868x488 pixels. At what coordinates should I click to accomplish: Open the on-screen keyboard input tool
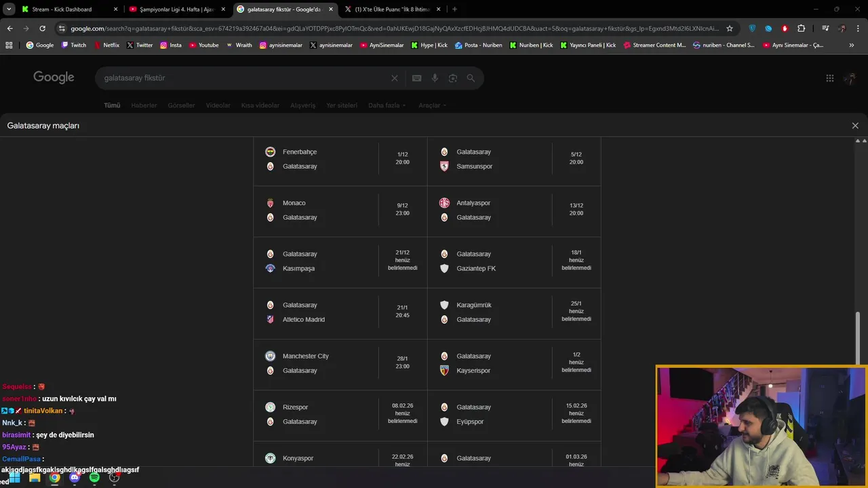click(x=416, y=78)
